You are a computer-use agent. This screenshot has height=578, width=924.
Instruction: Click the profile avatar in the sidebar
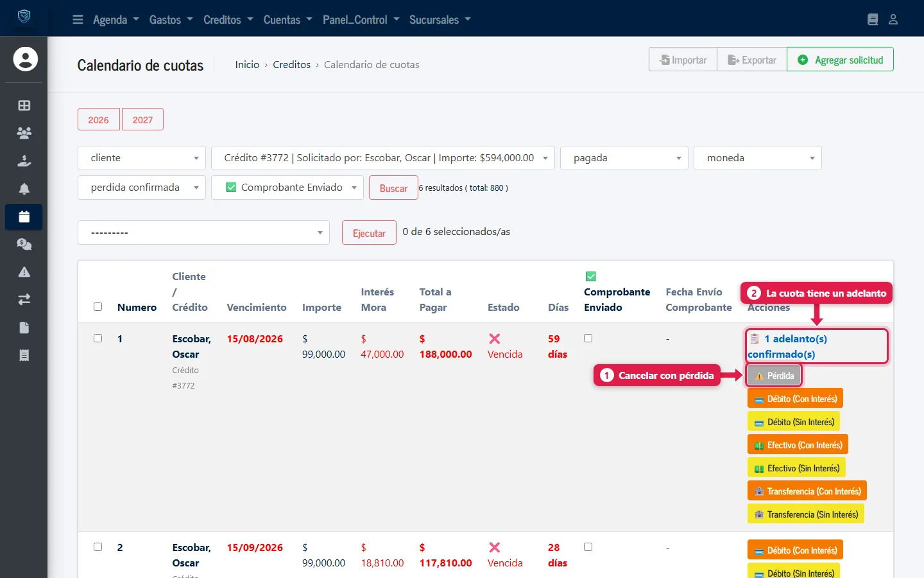26,59
